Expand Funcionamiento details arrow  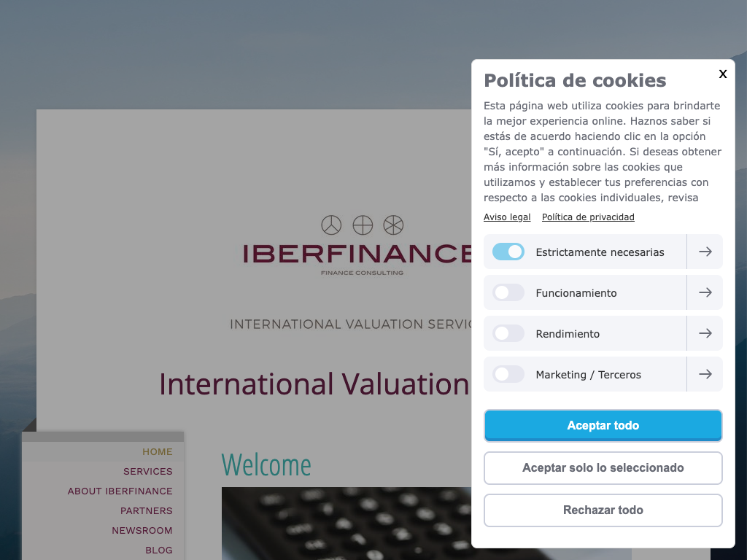[x=705, y=292]
